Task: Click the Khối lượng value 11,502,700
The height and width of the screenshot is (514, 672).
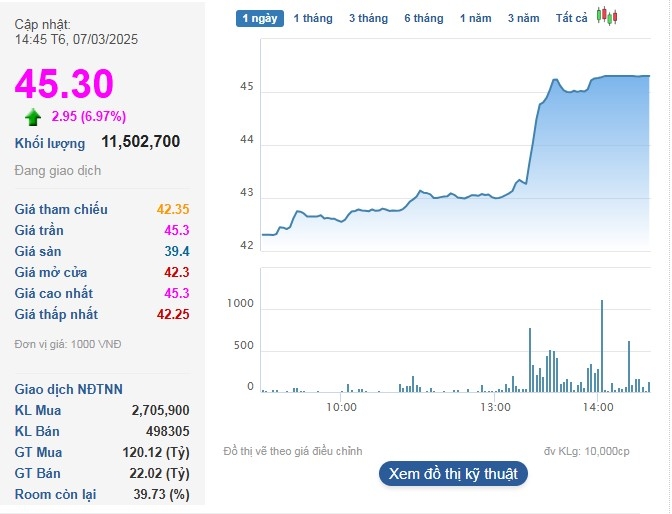Action: click(x=141, y=142)
